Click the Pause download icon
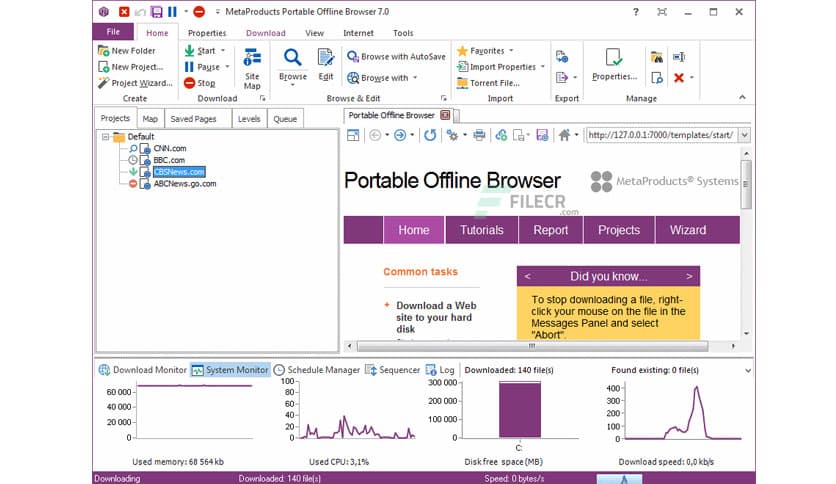The width and height of the screenshot is (836, 484). [189, 67]
